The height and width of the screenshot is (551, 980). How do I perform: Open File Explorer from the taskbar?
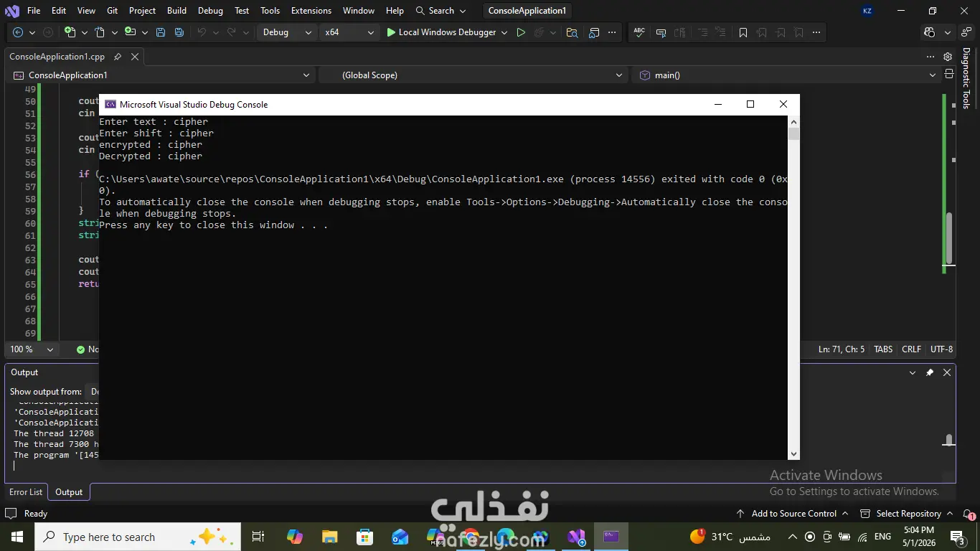329,537
